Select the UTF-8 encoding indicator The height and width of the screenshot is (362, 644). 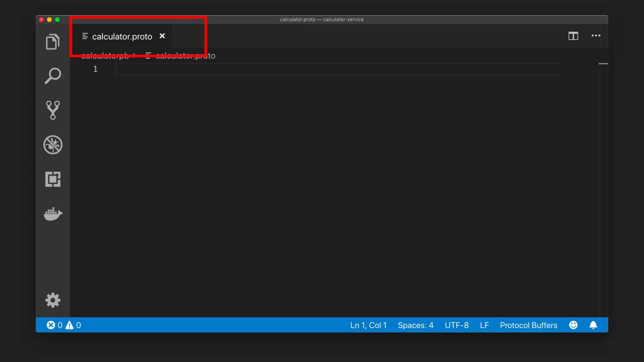tap(457, 325)
